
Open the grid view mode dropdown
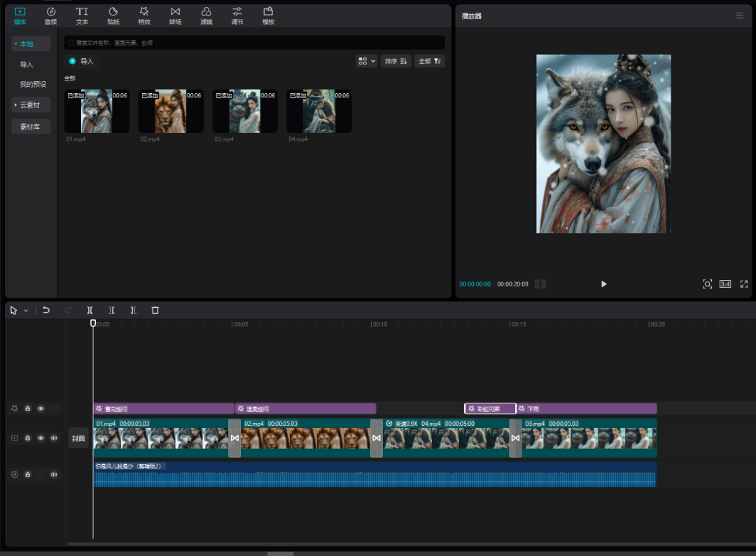366,61
